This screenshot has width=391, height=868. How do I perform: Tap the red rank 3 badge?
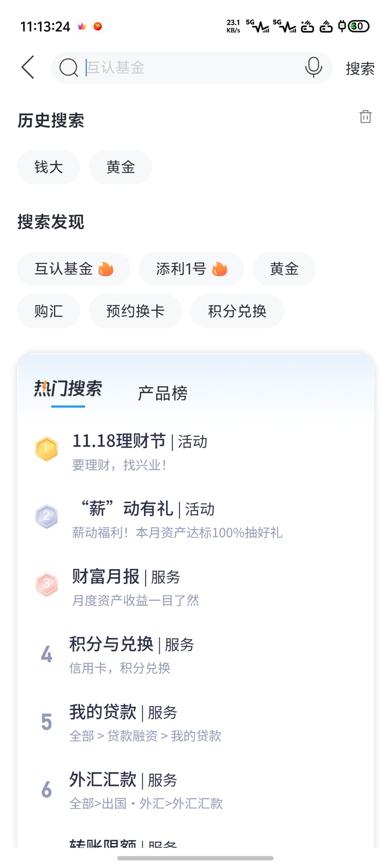click(x=46, y=584)
